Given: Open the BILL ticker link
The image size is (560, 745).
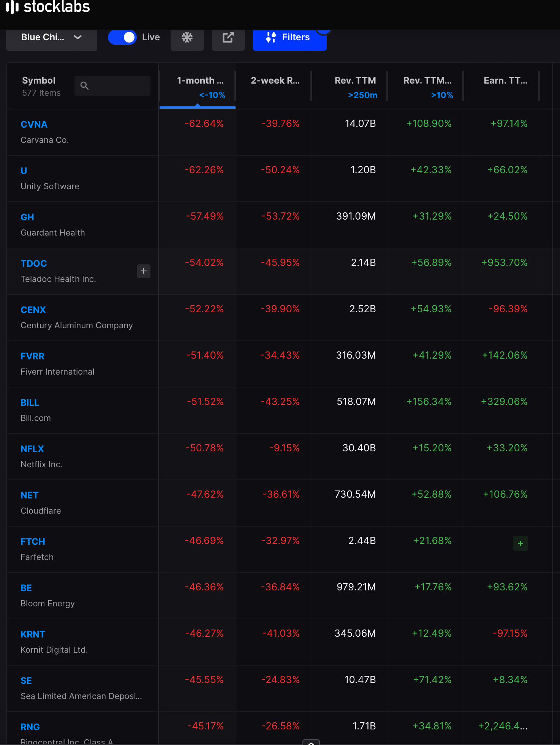Looking at the screenshot, I should [30, 403].
